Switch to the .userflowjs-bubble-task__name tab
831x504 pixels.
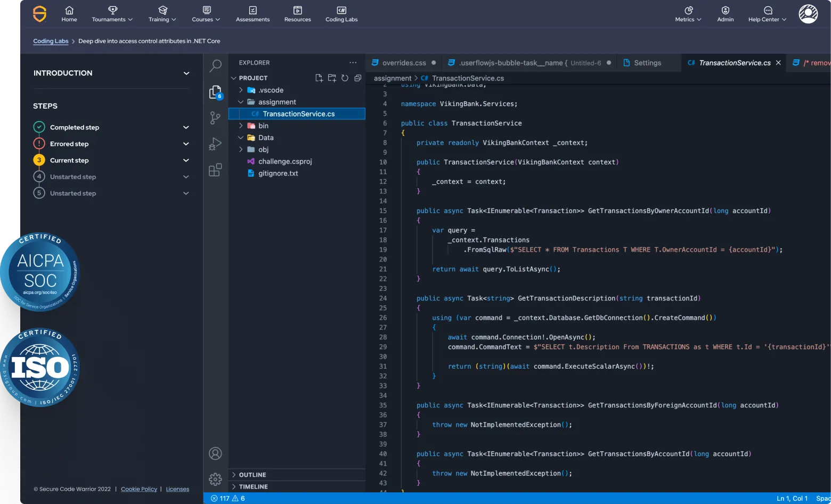click(x=529, y=63)
